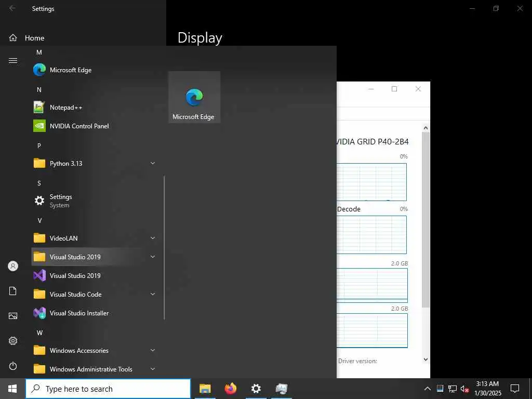Expand the Start menu hamburger button
The image size is (532, 399).
pyautogui.click(x=13, y=61)
